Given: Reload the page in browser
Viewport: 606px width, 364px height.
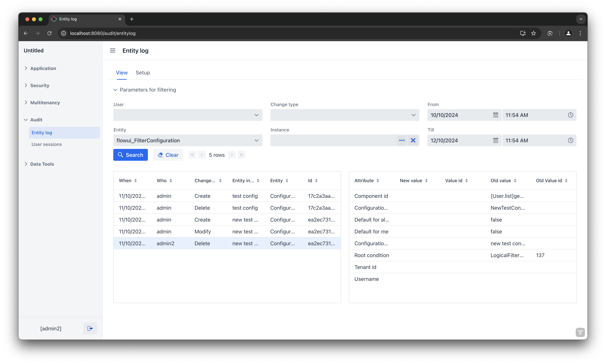Looking at the screenshot, I should 49,33.
